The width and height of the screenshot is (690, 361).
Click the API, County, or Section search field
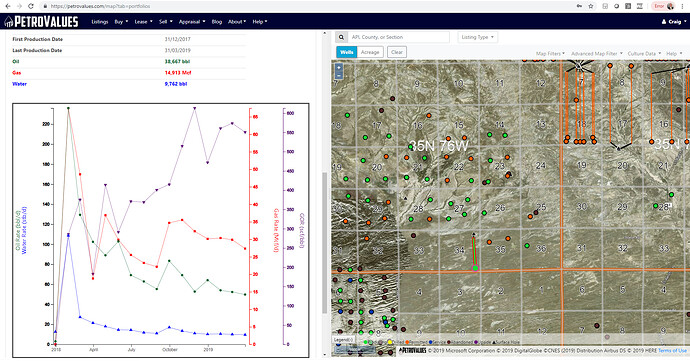(399, 37)
